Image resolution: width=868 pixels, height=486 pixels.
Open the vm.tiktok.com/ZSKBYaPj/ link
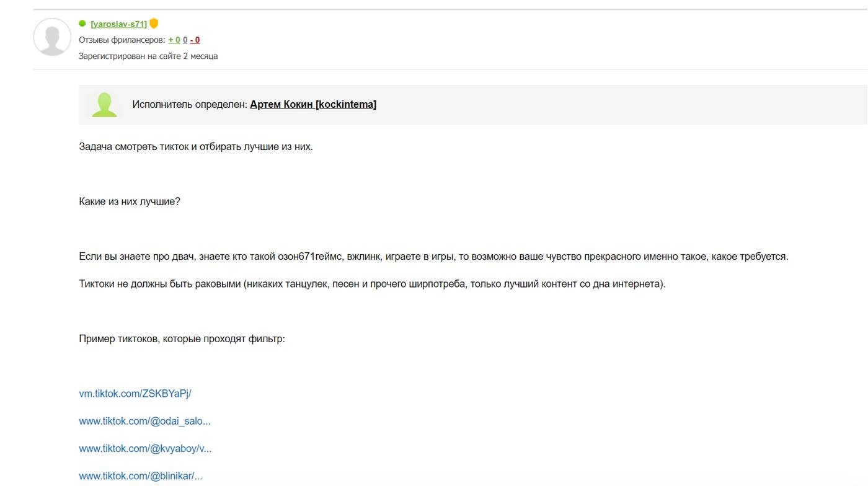[x=135, y=394]
